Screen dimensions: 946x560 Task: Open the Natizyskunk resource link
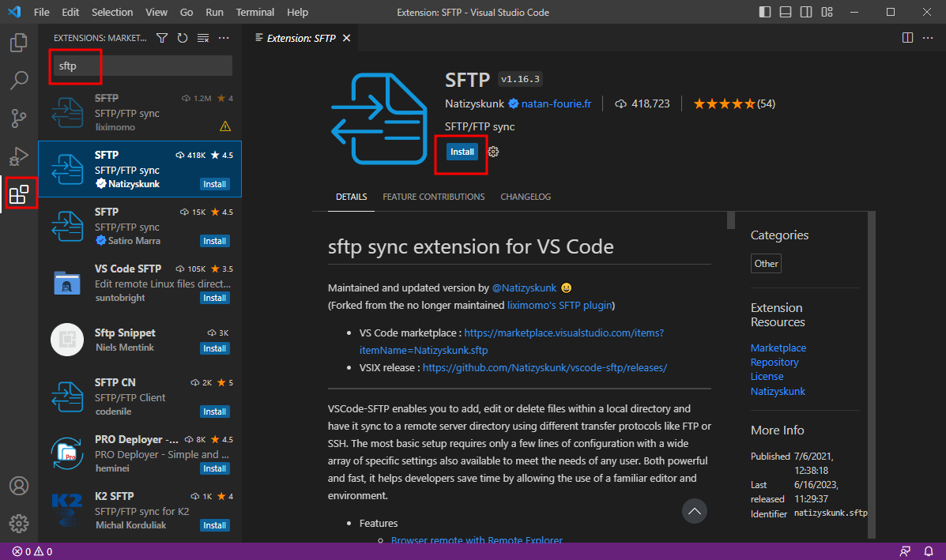pyautogui.click(x=778, y=391)
